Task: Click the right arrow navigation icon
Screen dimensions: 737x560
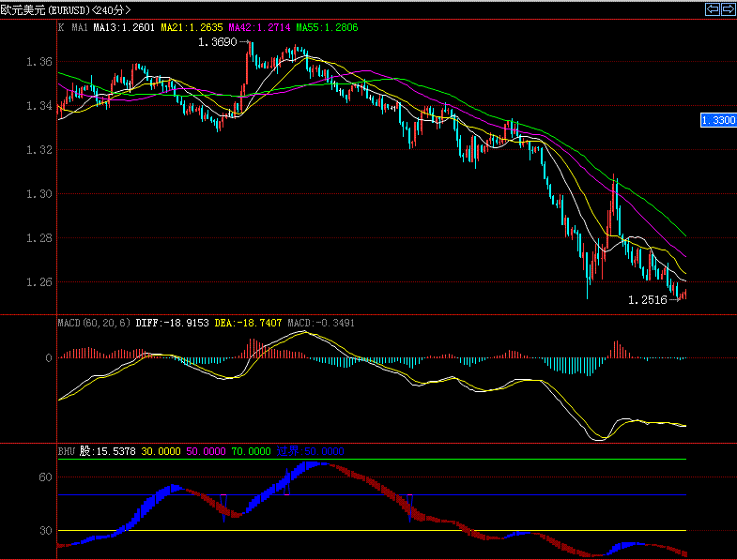Action: (729, 9)
